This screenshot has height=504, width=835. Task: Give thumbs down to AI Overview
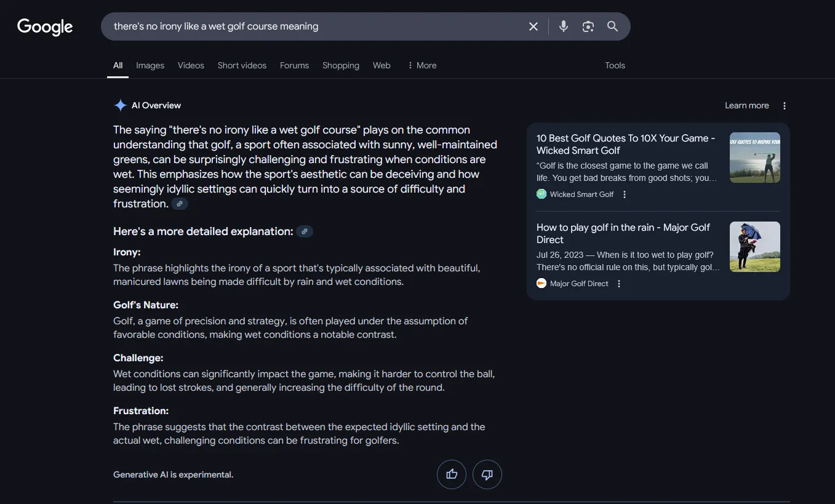click(x=487, y=474)
